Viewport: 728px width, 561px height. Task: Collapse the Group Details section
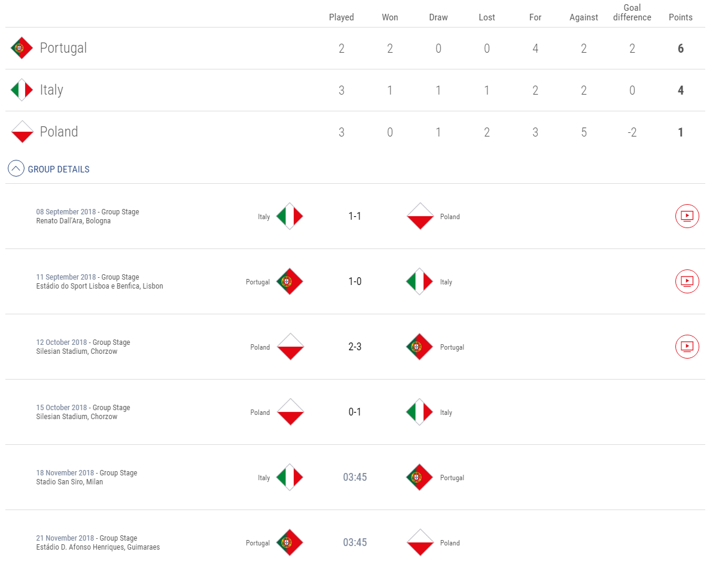tap(16, 169)
